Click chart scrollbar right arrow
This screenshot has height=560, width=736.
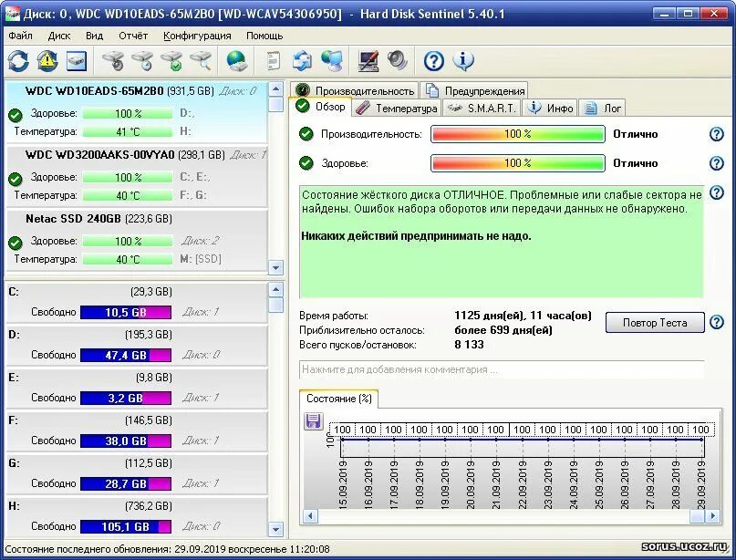[x=712, y=516]
